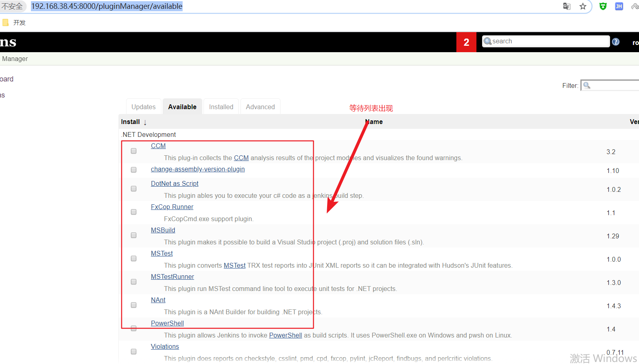Tick the change-assembly-version-plugin checkbox
This screenshot has height=364, width=639.
pos(134,170)
